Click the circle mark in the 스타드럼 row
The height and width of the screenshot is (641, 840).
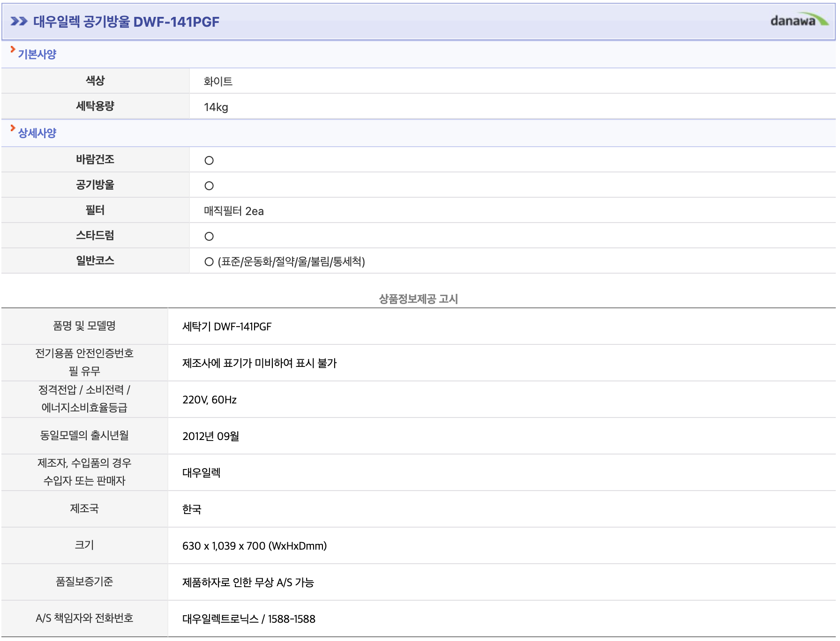click(x=209, y=237)
